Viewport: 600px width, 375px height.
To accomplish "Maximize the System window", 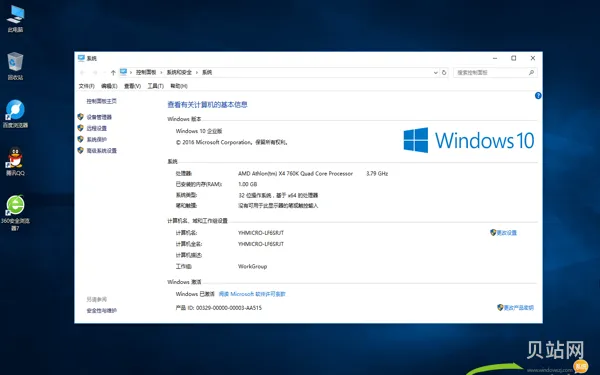I will point(514,58).
